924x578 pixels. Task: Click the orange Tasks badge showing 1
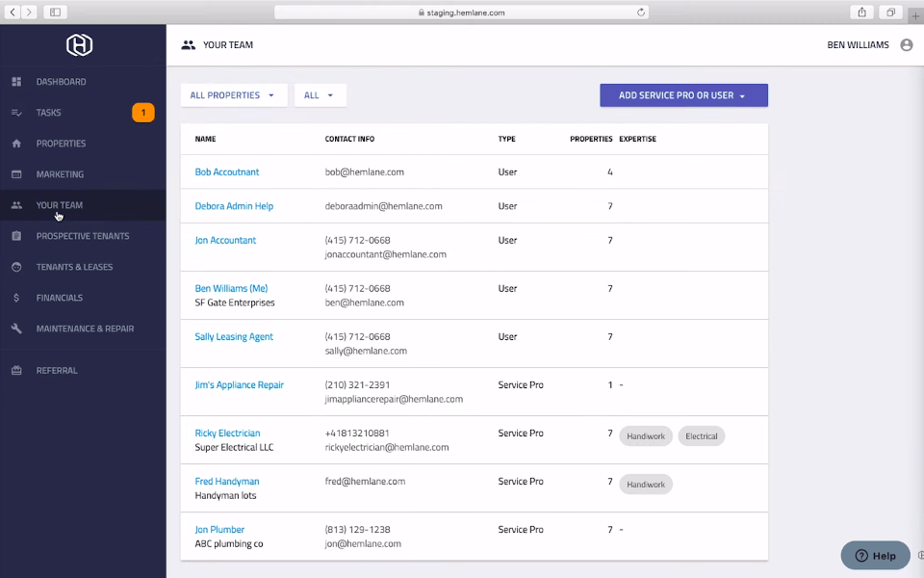coord(143,113)
